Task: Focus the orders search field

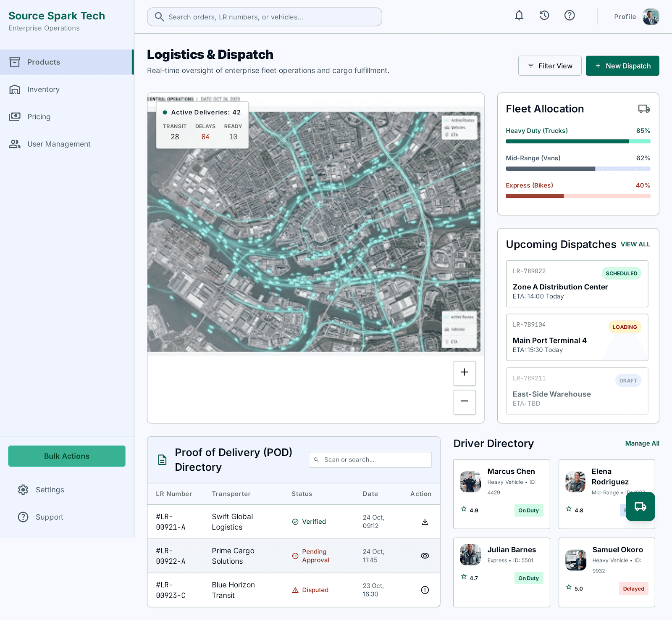Action: click(x=265, y=17)
